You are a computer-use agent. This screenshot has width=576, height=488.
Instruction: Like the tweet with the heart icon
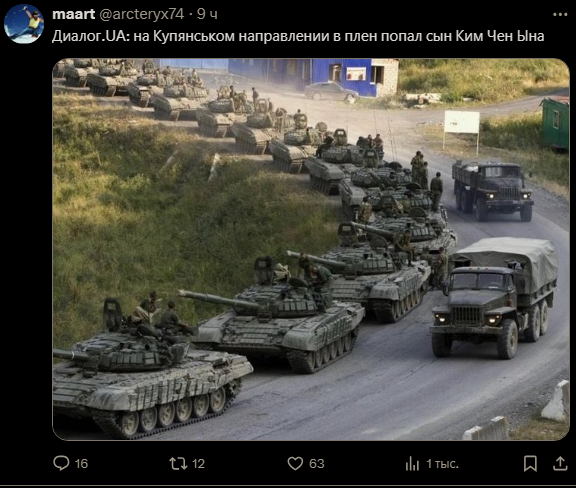[x=295, y=463]
